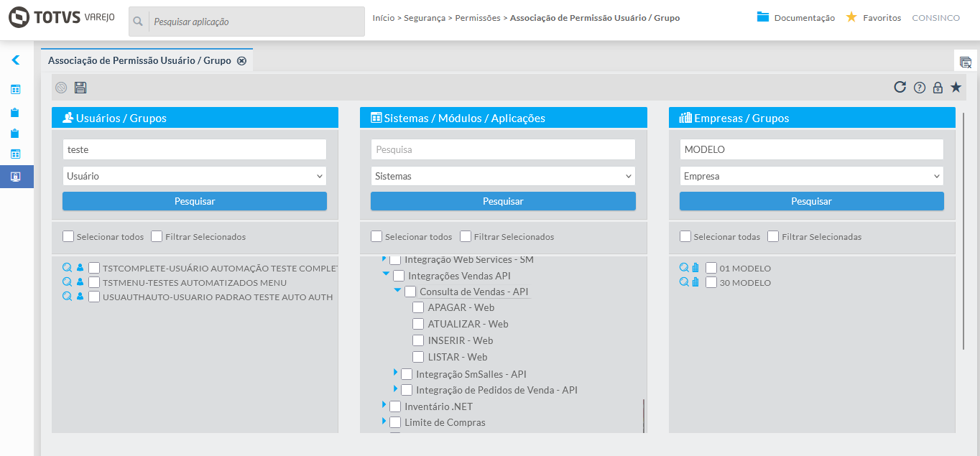
Task: Click the save disk icon in toolbar
Action: point(80,88)
